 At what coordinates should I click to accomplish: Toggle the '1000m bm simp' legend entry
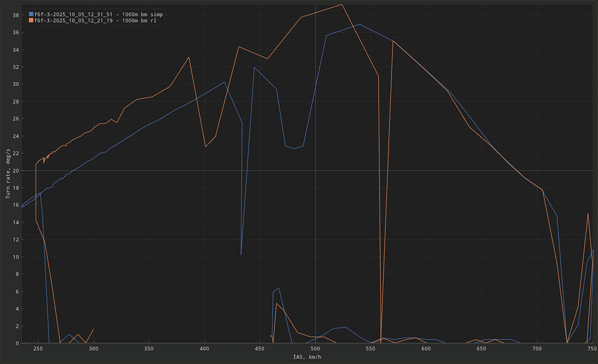pyautogui.click(x=91, y=14)
